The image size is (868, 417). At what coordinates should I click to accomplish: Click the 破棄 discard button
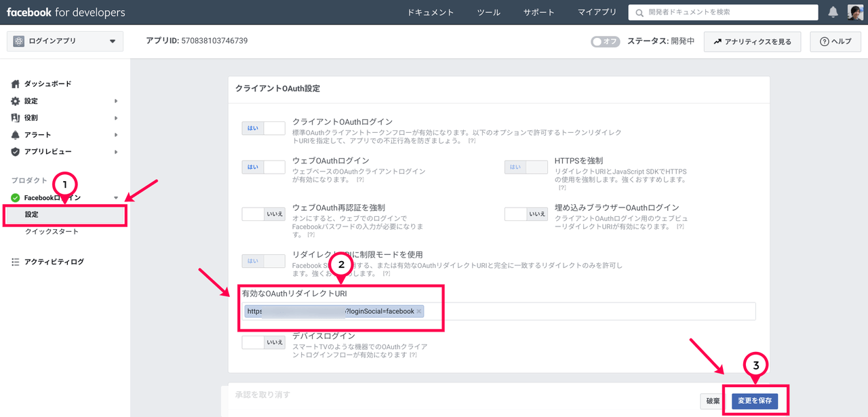coord(713,401)
